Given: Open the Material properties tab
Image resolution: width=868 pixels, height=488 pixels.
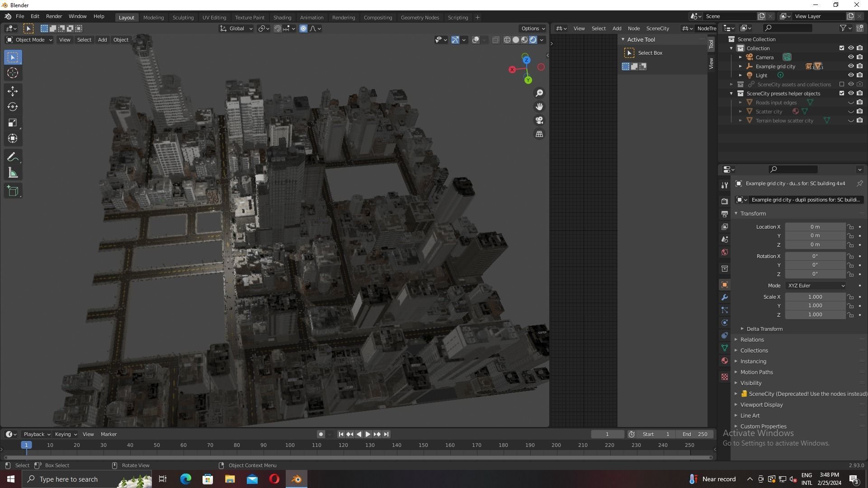Looking at the screenshot, I should point(725,361).
